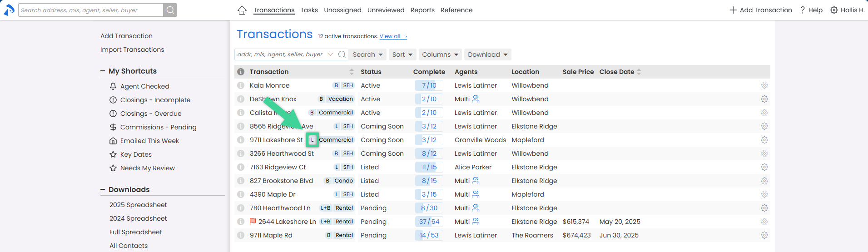Open the Reference nav tab

point(456,10)
